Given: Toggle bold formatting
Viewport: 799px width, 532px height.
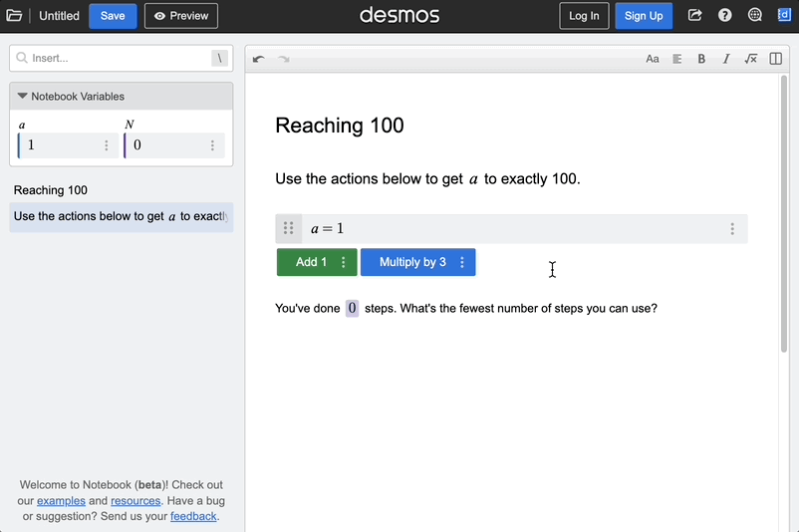Looking at the screenshot, I should (701, 59).
